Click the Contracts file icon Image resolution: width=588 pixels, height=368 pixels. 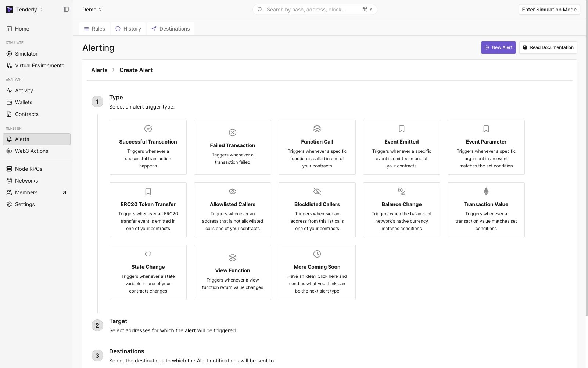click(x=9, y=114)
